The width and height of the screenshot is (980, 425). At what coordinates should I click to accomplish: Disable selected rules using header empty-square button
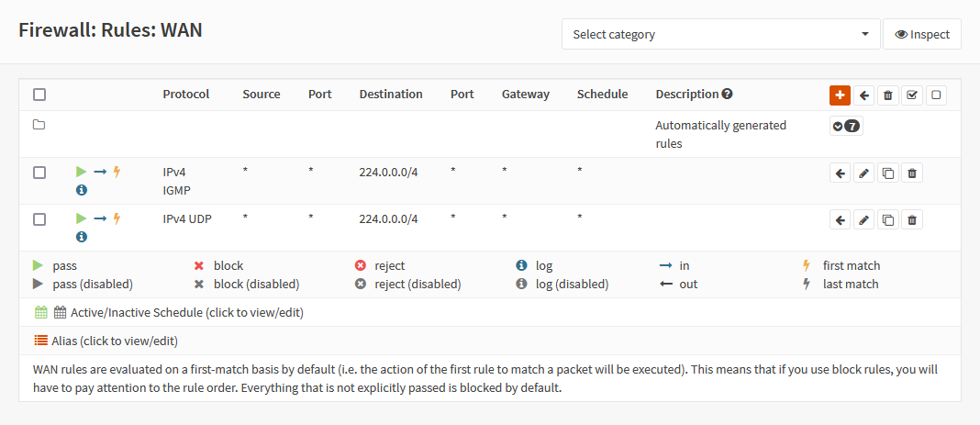click(935, 95)
